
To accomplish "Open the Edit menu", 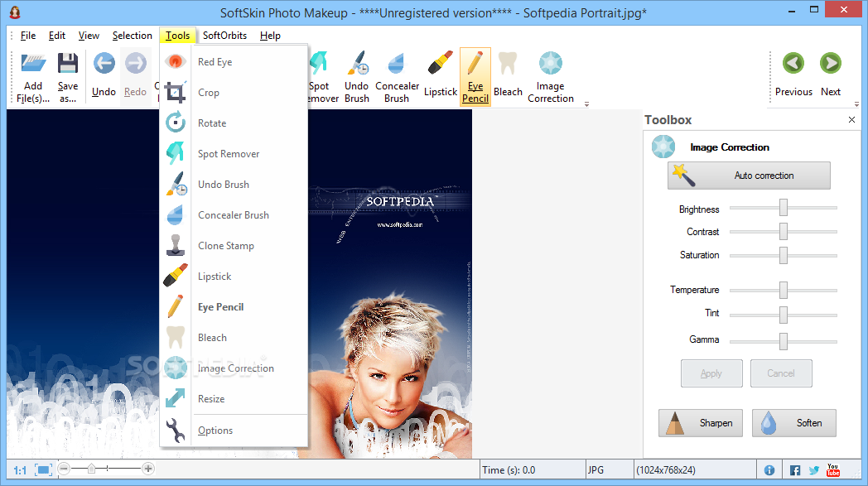I will click(57, 36).
